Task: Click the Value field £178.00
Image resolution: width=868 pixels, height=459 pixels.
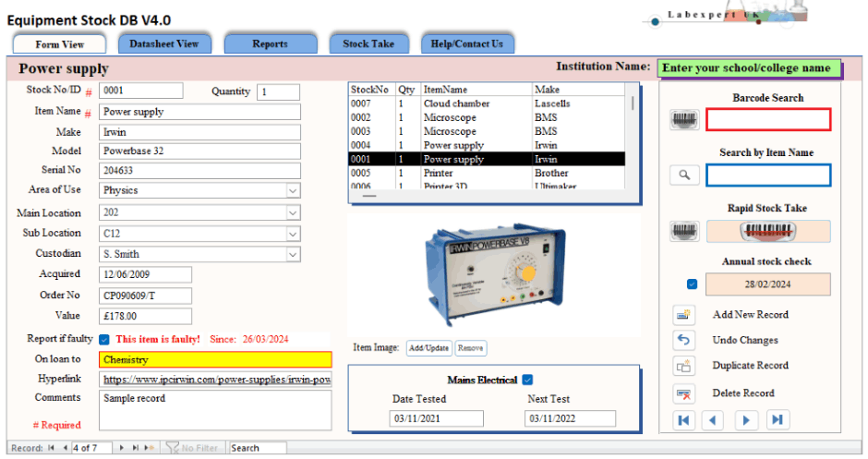Action: (146, 316)
